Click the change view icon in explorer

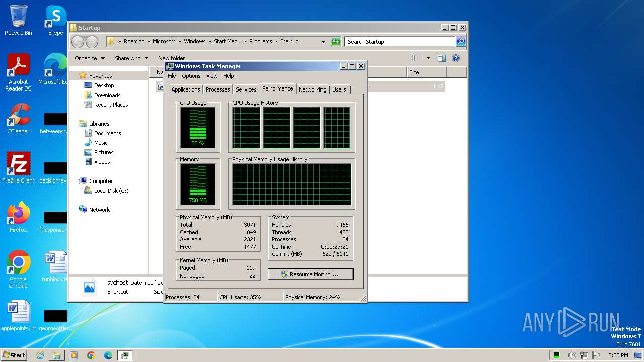[x=416, y=58]
